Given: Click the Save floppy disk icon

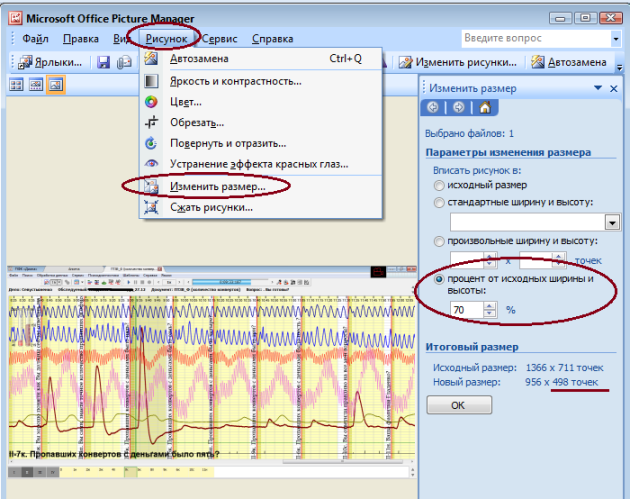Looking at the screenshot, I should (x=103, y=62).
